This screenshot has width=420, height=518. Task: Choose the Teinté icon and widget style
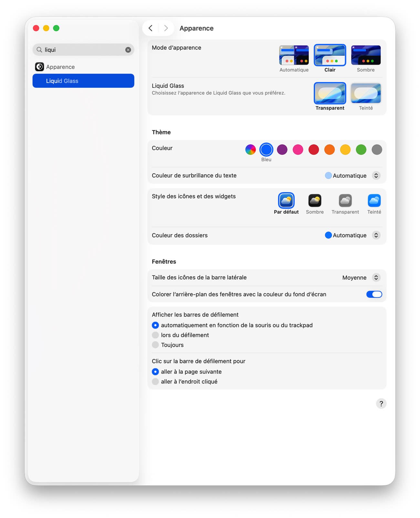pyautogui.click(x=374, y=201)
